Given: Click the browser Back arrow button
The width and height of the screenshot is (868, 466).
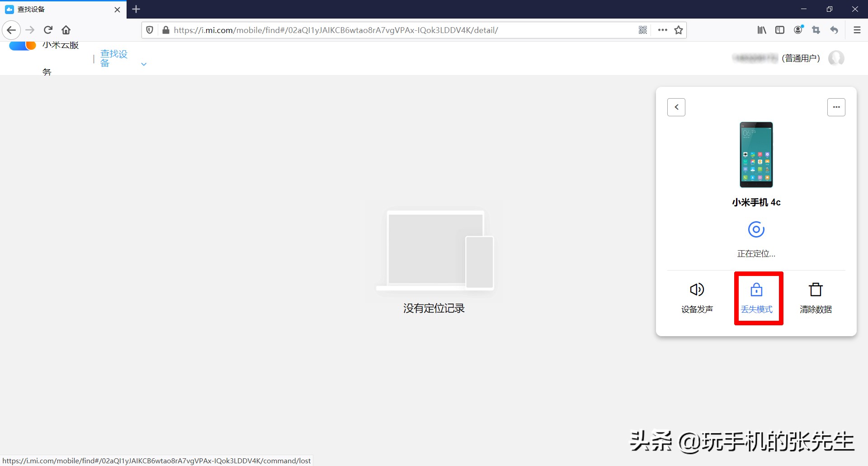Looking at the screenshot, I should pos(11,30).
